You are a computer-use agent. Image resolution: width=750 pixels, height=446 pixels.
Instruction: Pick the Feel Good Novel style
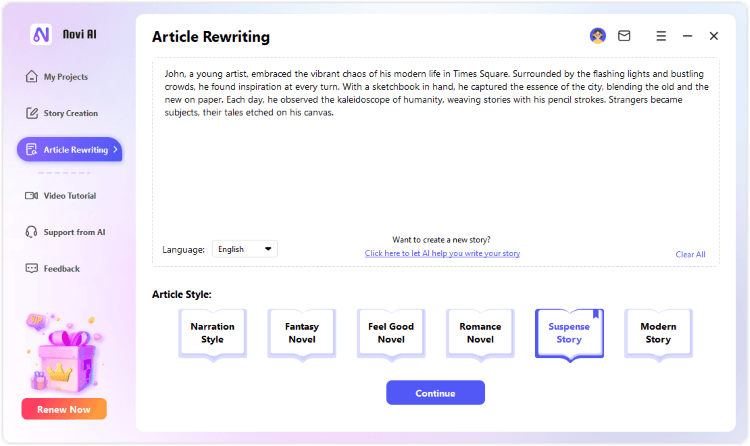(391, 334)
